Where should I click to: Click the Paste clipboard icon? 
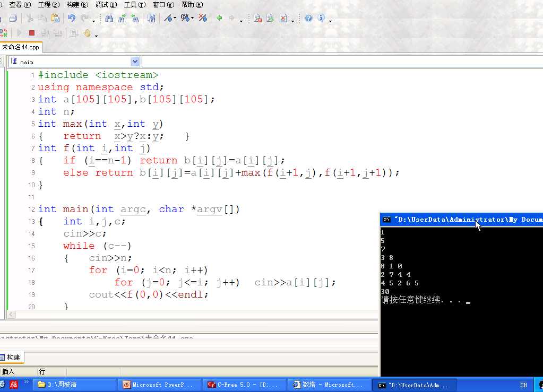(x=55, y=18)
